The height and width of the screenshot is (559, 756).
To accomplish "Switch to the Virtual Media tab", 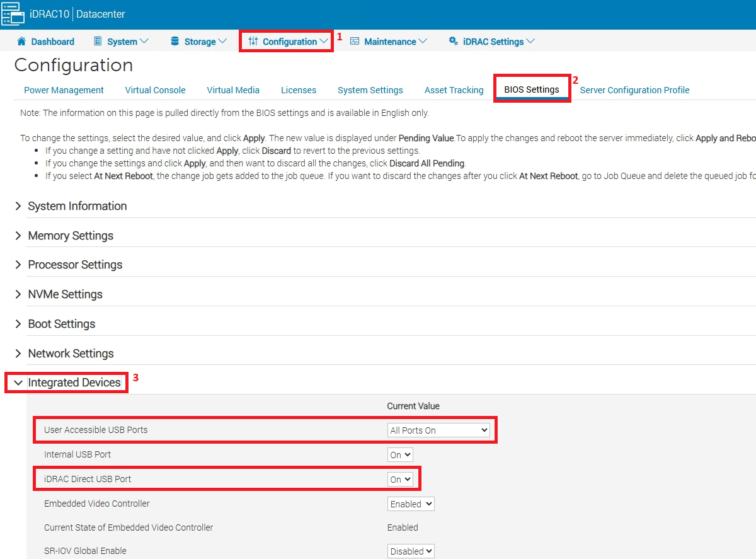I will point(233,90).
